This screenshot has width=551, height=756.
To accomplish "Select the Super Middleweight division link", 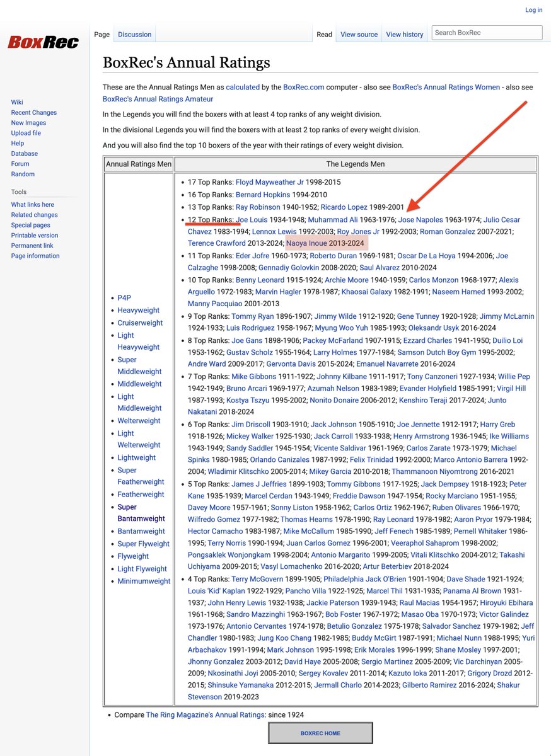I will pos(139,365).
